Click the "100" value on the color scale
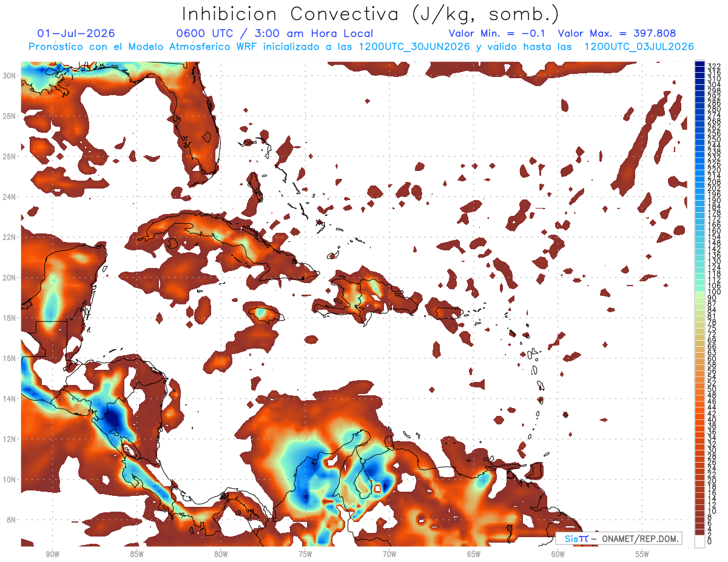Image resolution: width=728 pixels, height=562 pixels. pos(713,292)
